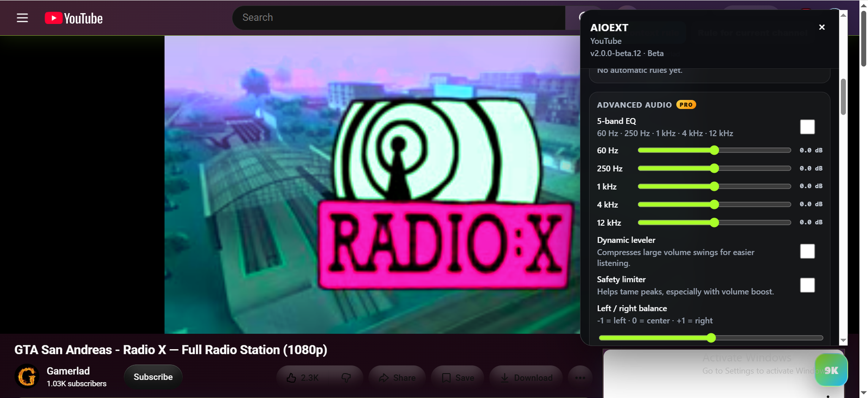The image size is (868, 398).
Task: Click the video title GTA San Andreas - Radio X
Action: (x=171, y=350)
